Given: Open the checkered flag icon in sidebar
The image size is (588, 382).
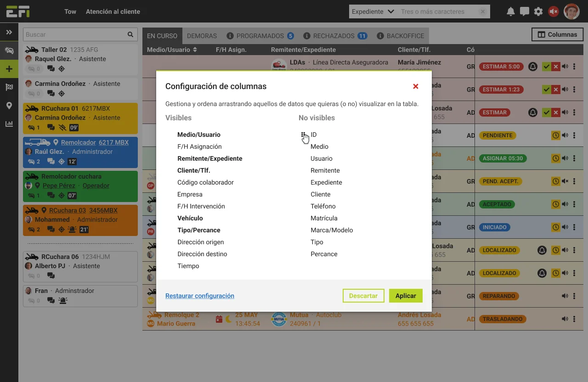Looking at the screenshot, I should coord(9,87).
